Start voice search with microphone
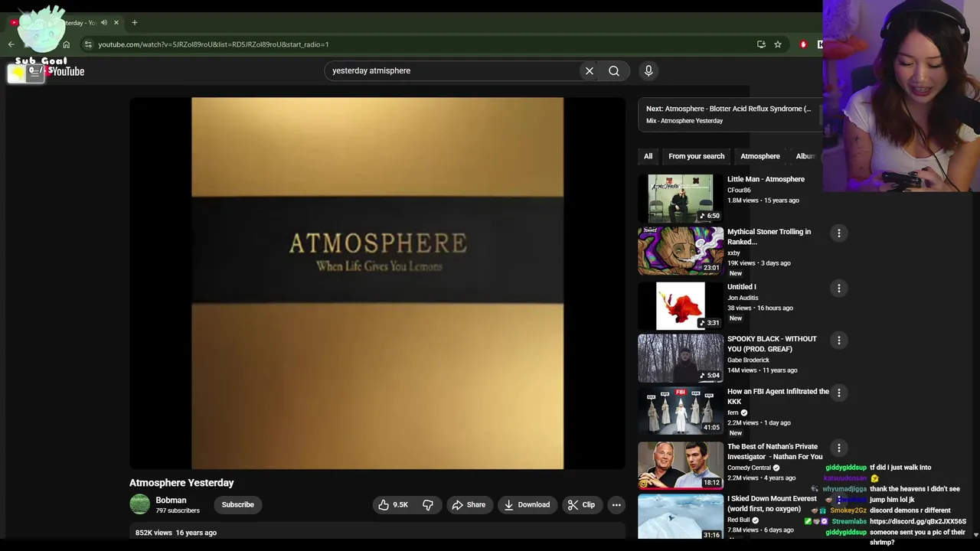 click(648, 70)
